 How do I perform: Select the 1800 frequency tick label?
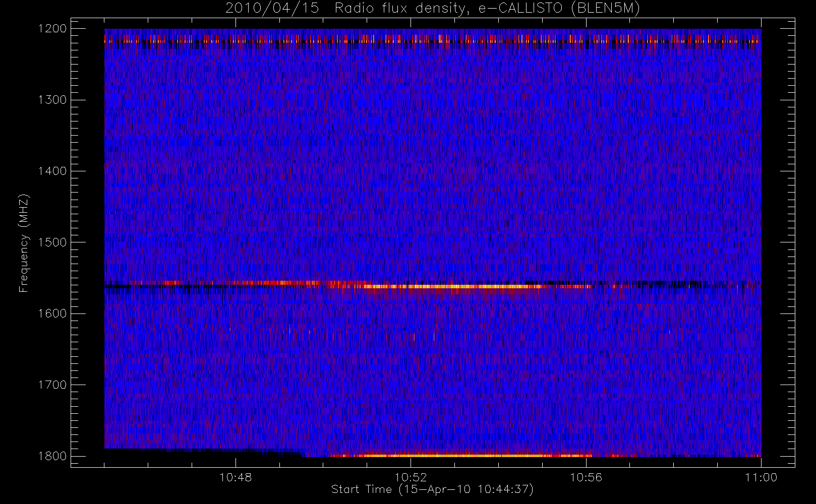[x=52, y=456]
